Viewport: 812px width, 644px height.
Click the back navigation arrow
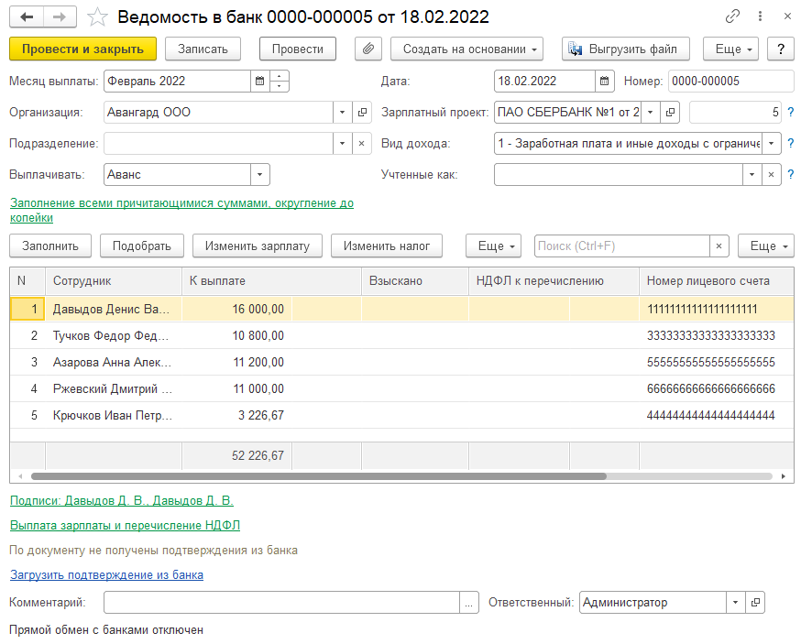27,16
